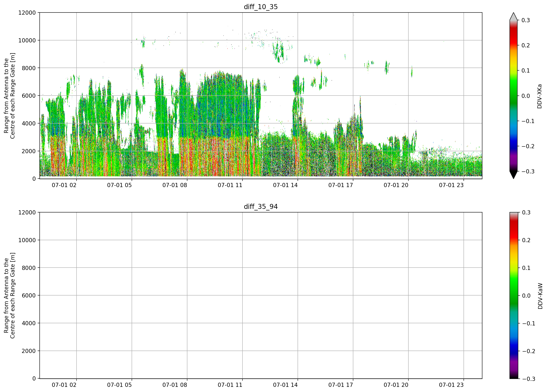
Task: Click the DDV-KaW color scale bar
Action: (x=513, y=295)
